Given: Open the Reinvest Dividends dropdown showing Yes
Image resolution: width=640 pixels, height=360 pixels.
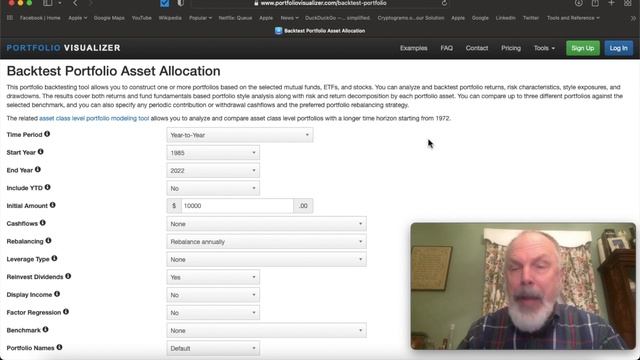Looking at the screenshot, I should coord(213,277).
